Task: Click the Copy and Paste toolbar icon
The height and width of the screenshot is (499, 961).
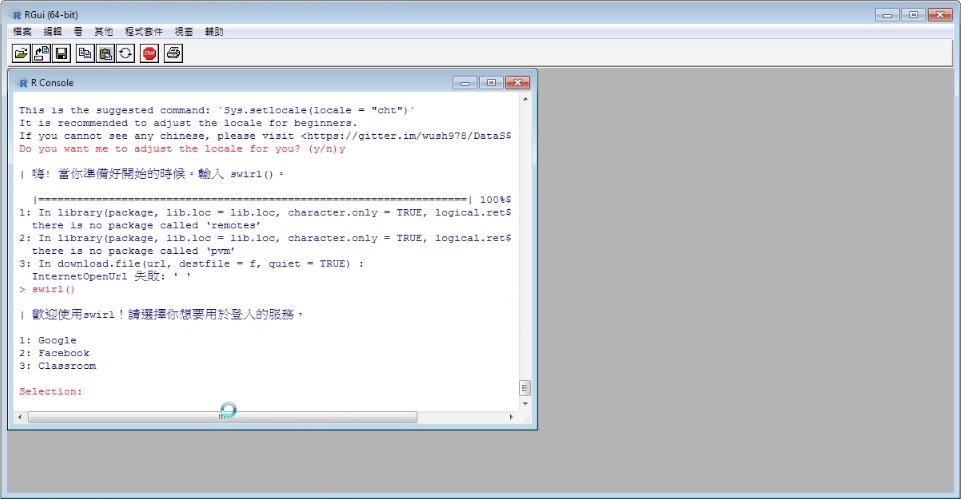Action: (126, 54)
